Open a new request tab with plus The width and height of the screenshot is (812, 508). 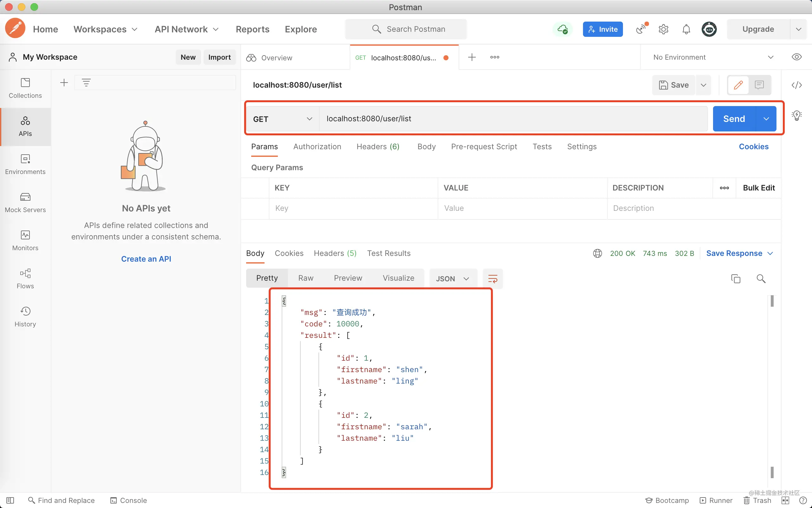click(472, 57)
